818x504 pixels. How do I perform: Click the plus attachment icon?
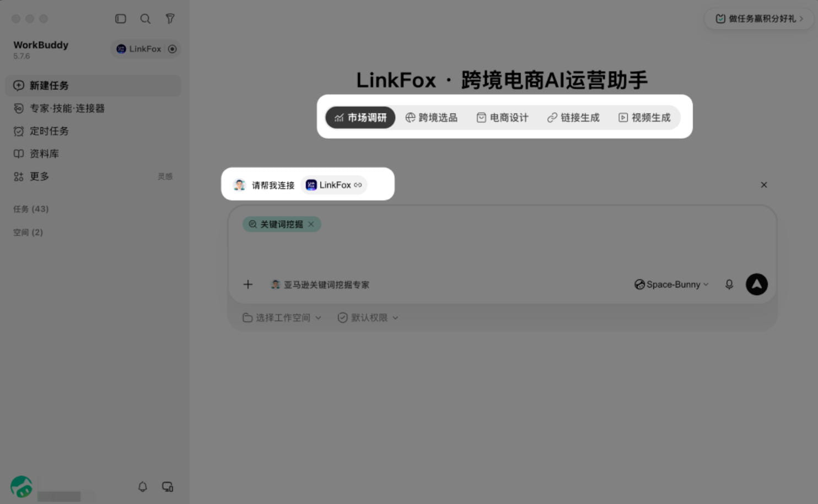(x=248, y=285)
